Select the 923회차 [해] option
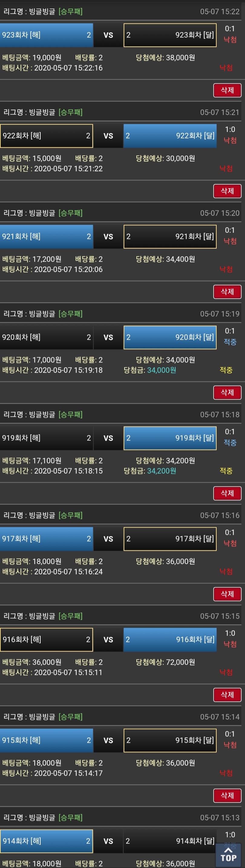This screenshot has width=245, height=868. [x=47, y=35]
